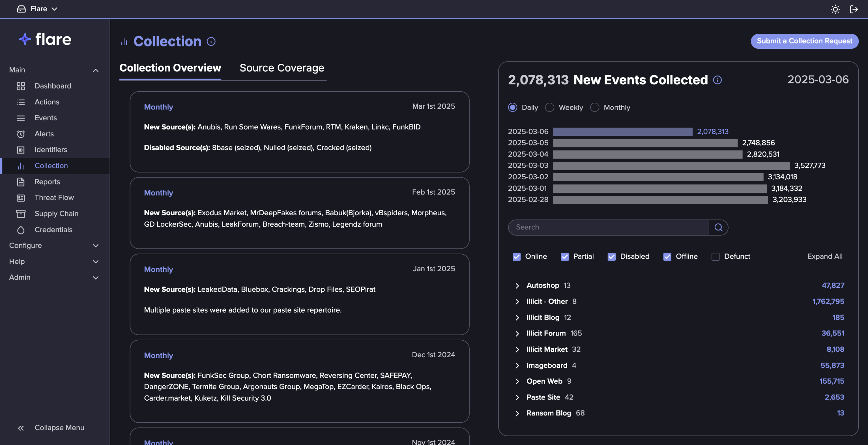Click the Credentials droplet icon

pyautogui.click(x=21, y=230)
